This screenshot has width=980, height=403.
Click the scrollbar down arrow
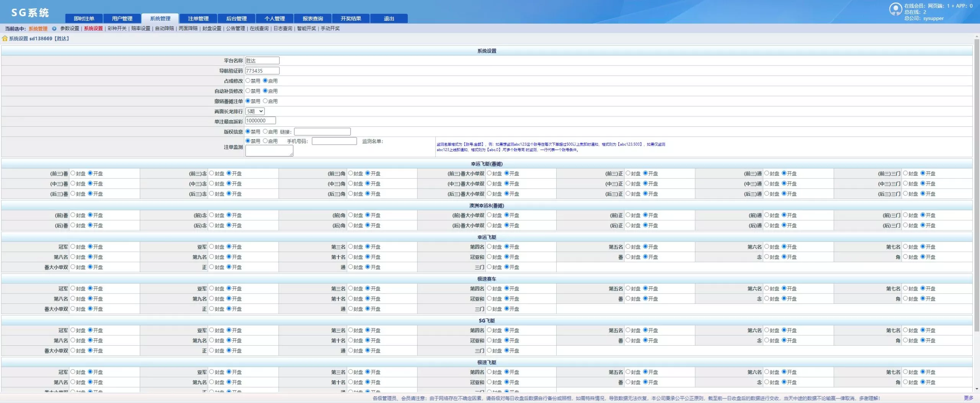point(977,389)
